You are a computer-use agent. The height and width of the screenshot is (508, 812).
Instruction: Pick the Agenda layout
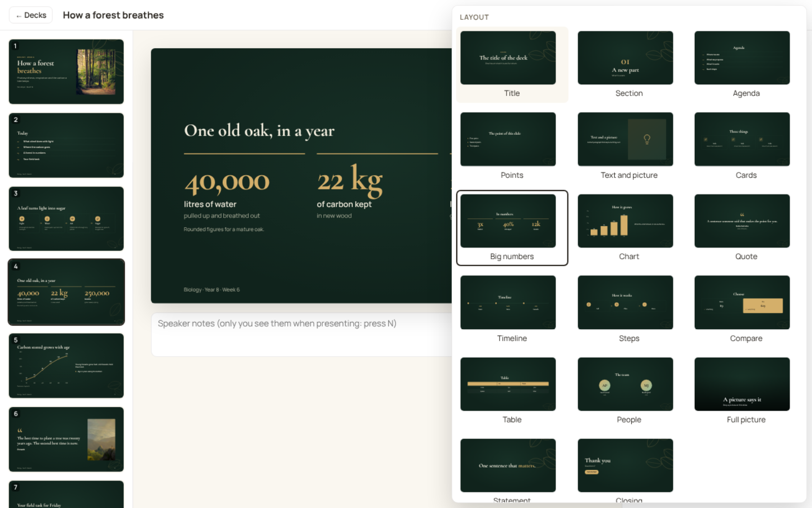tap(746, 65)
